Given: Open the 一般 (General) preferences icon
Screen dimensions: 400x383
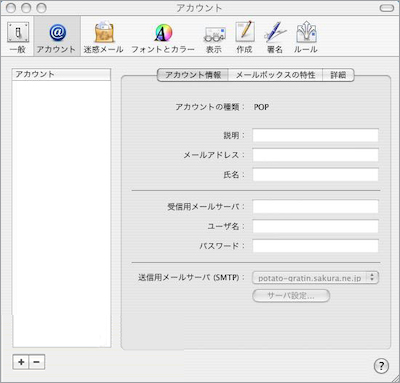Looking at the screenshot, I should pos(18,37).
